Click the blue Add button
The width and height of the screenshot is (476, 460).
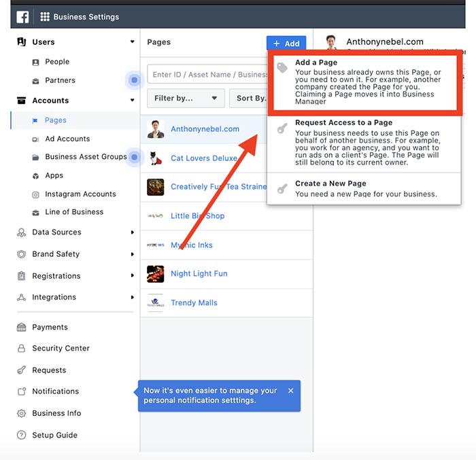[x=286, y=43]
